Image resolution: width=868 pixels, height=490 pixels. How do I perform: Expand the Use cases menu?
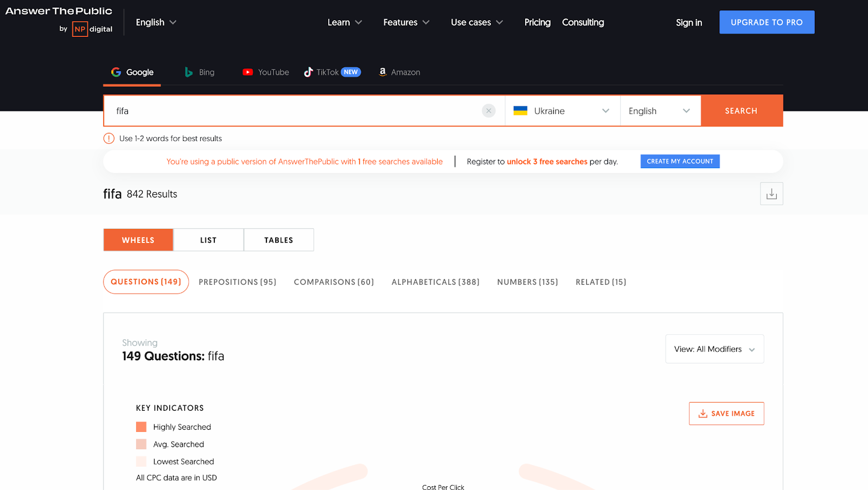click(x=477, y=22)
